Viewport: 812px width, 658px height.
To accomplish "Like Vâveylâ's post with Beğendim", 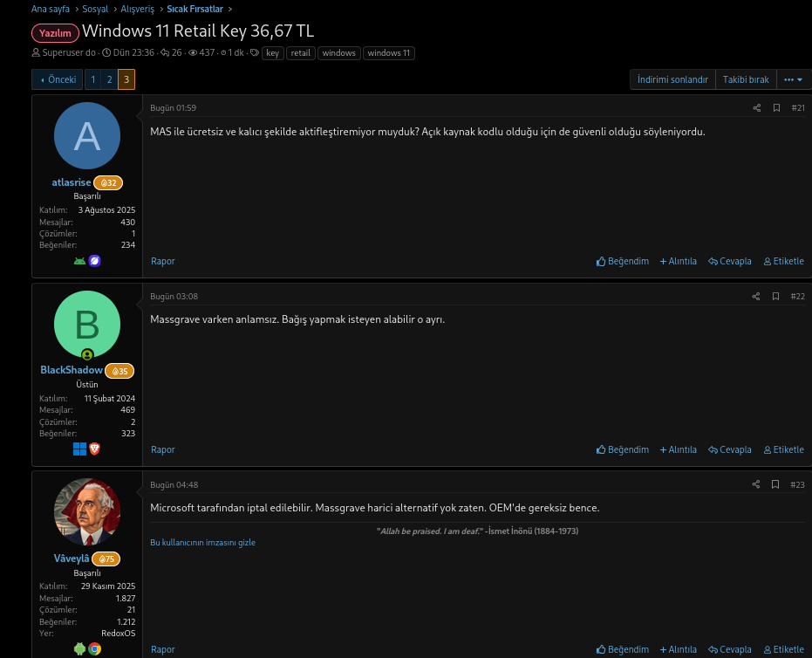I will point(623,649).
